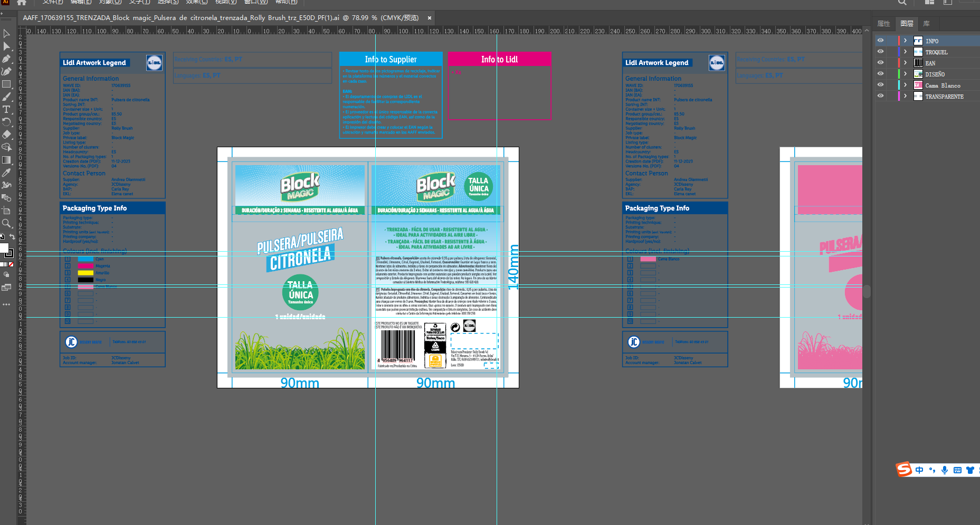
Task: Open the 视图 (View) menu
Action: (226, 2)
